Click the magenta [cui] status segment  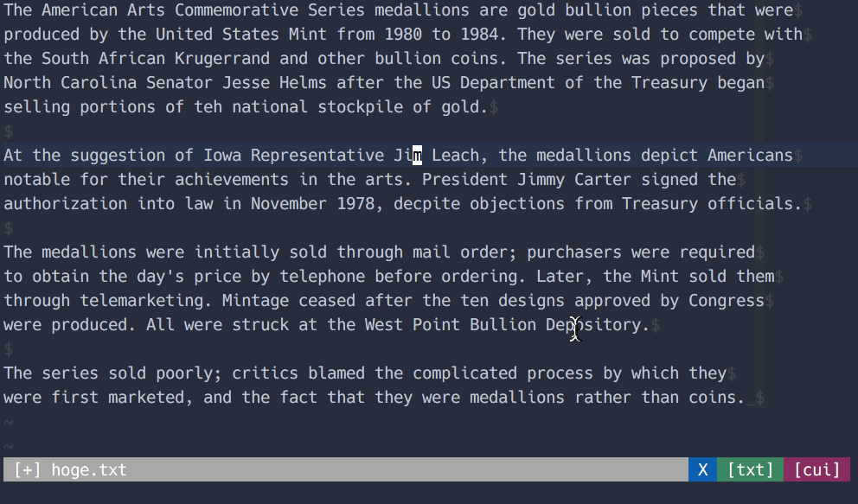816,469
